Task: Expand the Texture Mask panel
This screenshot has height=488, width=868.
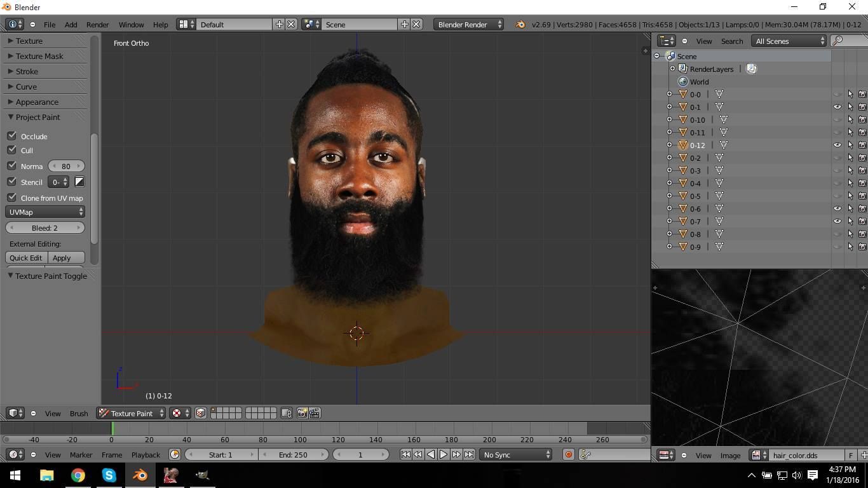Action: tap(39, 56)
